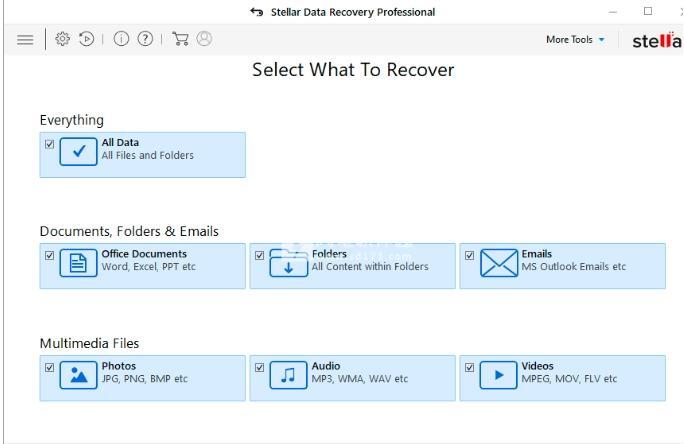Expand the More Tools dropdown

click(x=575, y=40)
